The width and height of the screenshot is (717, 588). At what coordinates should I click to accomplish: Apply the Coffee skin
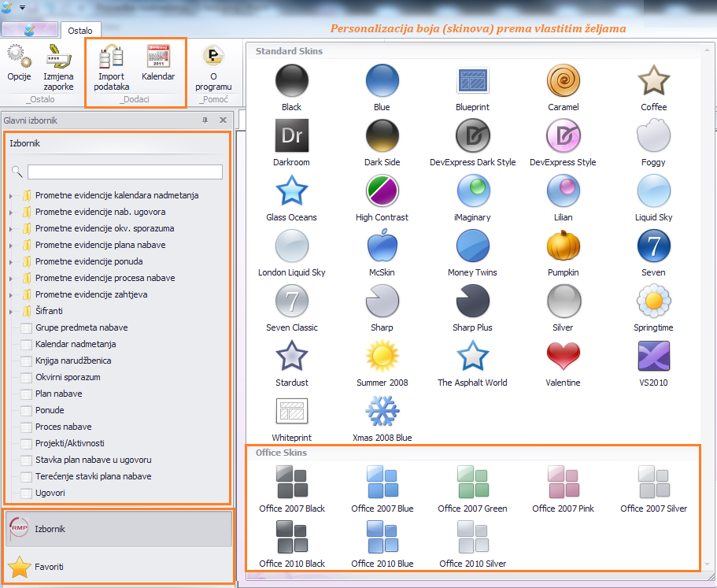click(653, 88)
